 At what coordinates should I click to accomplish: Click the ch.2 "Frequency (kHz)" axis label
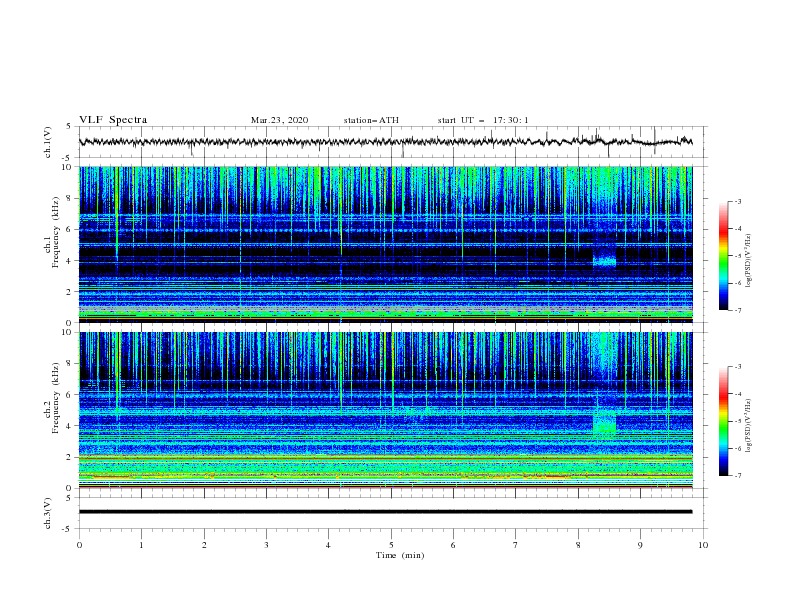55,398
